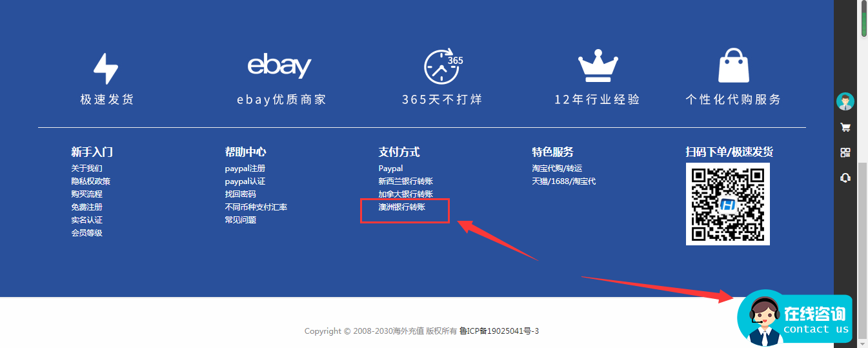The height and width of the screenshot is (348, 868).
Task: Click the lightning bolt 极速发货 icon
Action: point(106,68)
